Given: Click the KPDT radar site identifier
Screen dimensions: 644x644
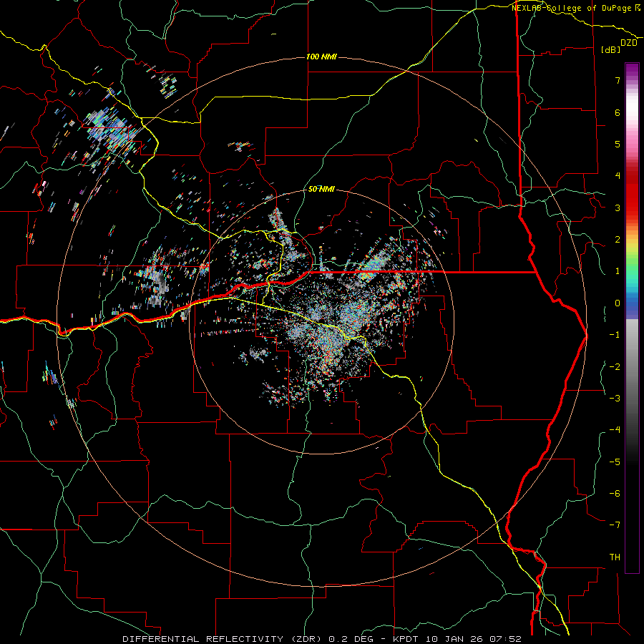Looking at the screenshot, I should point(406,639).
